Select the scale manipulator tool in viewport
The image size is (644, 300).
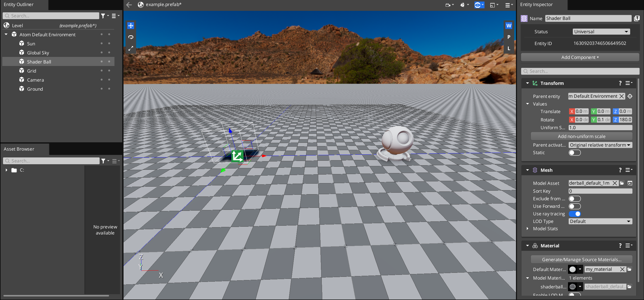pyautogui.click(x=131, y=48)
